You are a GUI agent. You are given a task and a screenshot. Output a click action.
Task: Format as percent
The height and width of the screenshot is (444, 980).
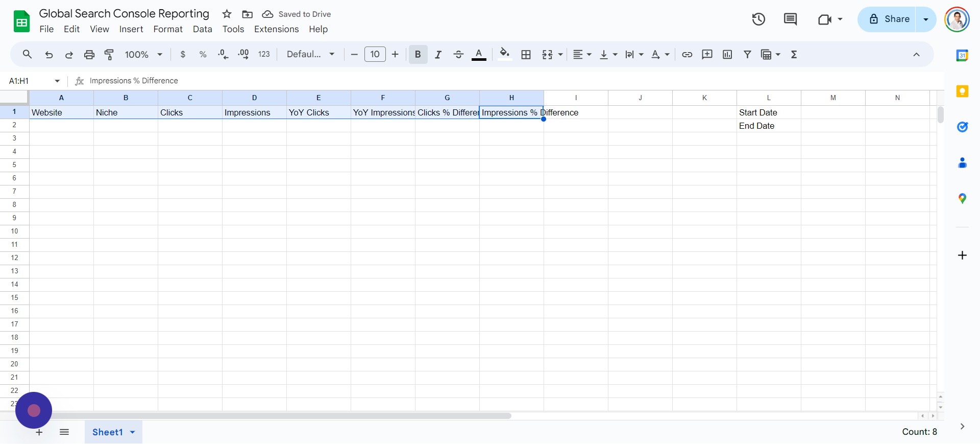click(203, 55)
